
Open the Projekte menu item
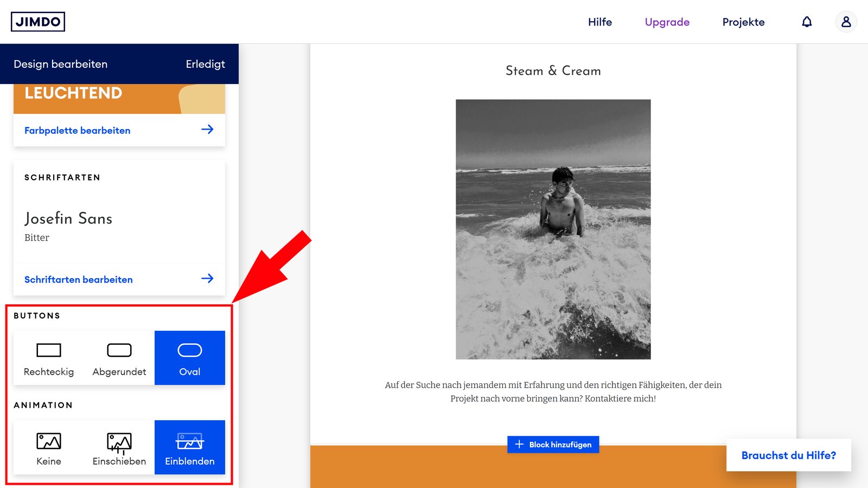743,22
